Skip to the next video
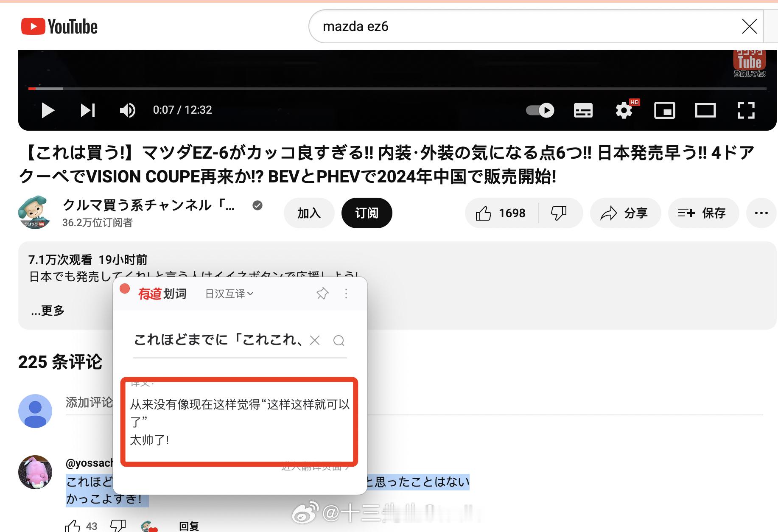Image resolution: width=778 pixels, height=532 pixels. point(88,110)
